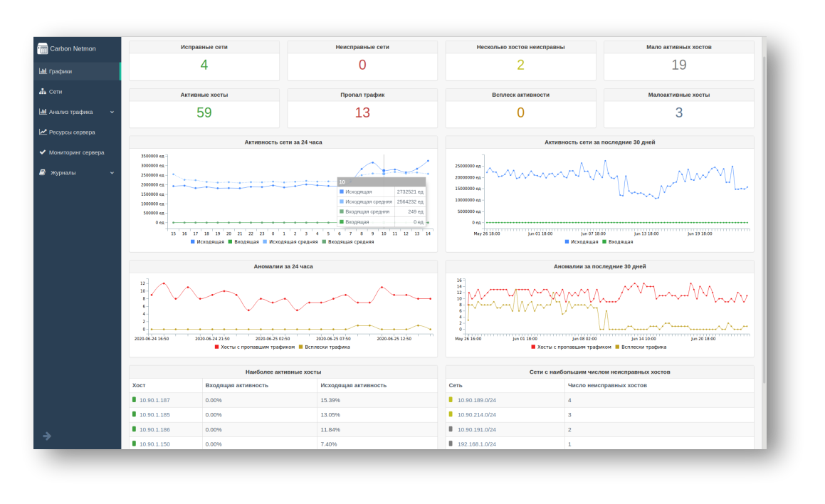825x504 pixels.
Task: Expand the Анализ трафика submenu chevron
Action: pos(112,112)
